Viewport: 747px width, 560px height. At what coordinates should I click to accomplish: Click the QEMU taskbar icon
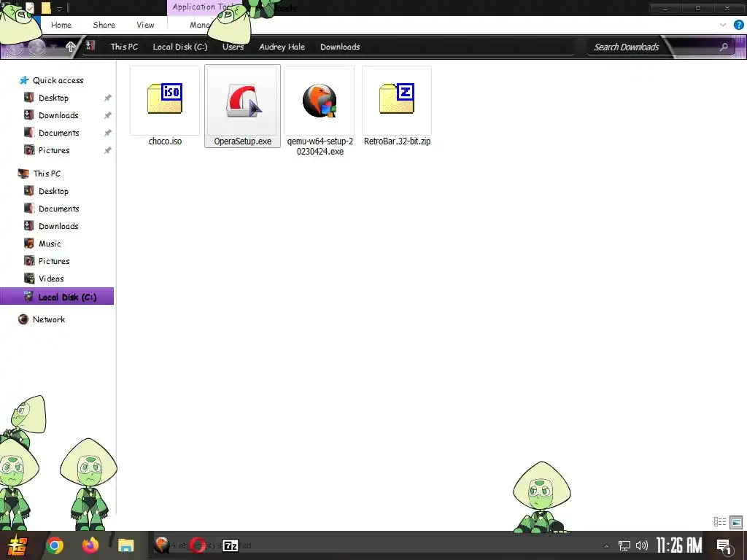click(162, 545)
